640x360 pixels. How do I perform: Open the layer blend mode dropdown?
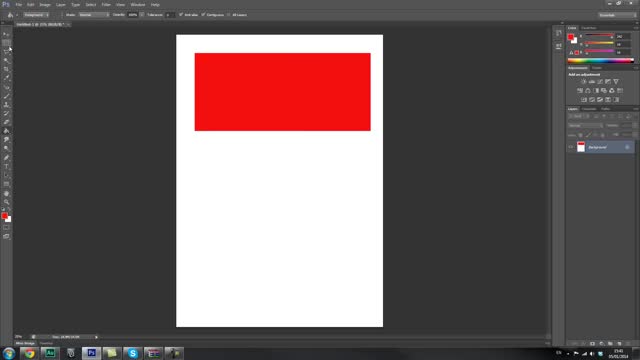tap(585, 126)
